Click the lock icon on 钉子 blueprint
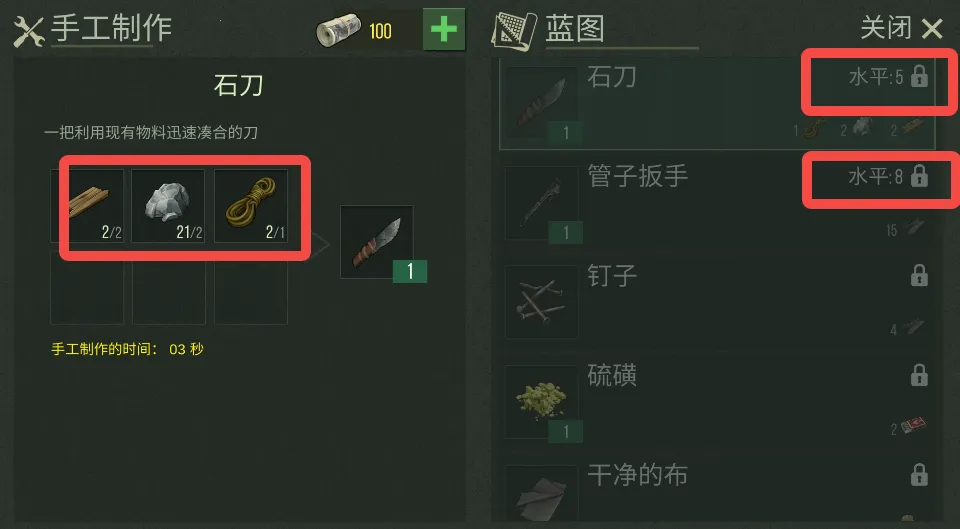This screenshot has height=529, width=960. [x=919, y=276]
